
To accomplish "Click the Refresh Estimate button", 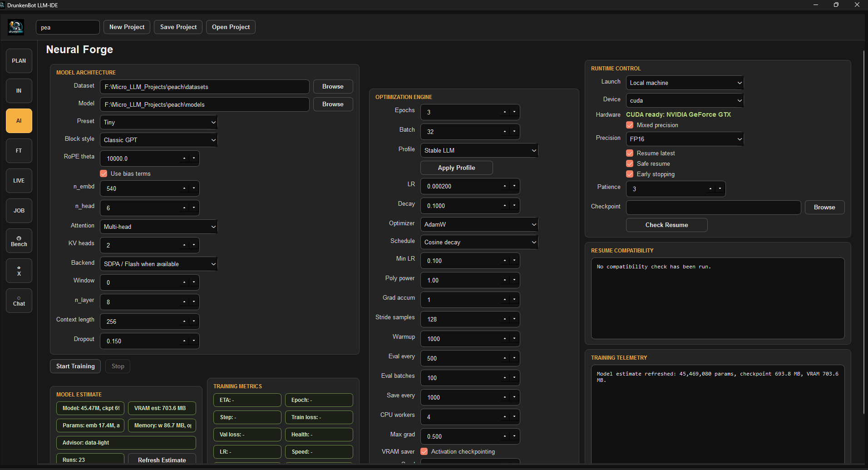I will [162, 460].
